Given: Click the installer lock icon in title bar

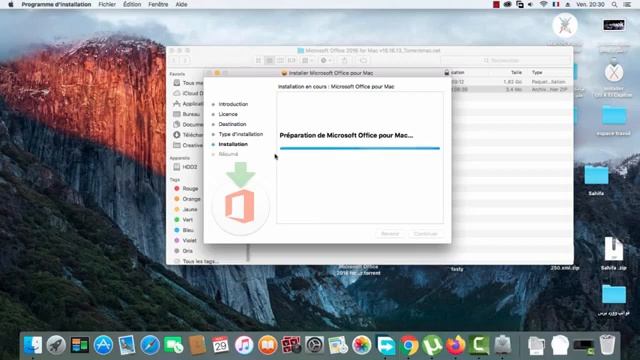Looking at the screenshot, I should 447,73.
